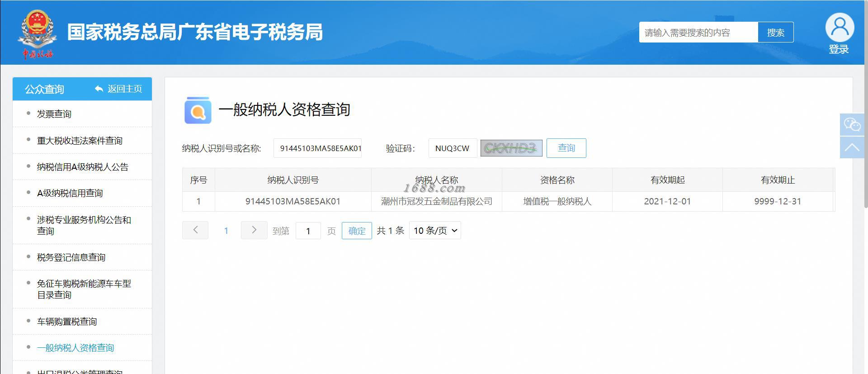Click the 资格名称 column header
This screenshot has width=868, height=374.
(x=557, y=180)
